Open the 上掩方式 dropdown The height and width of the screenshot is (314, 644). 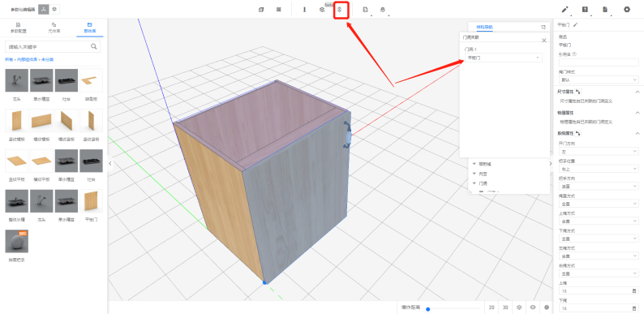click(599, 222)
